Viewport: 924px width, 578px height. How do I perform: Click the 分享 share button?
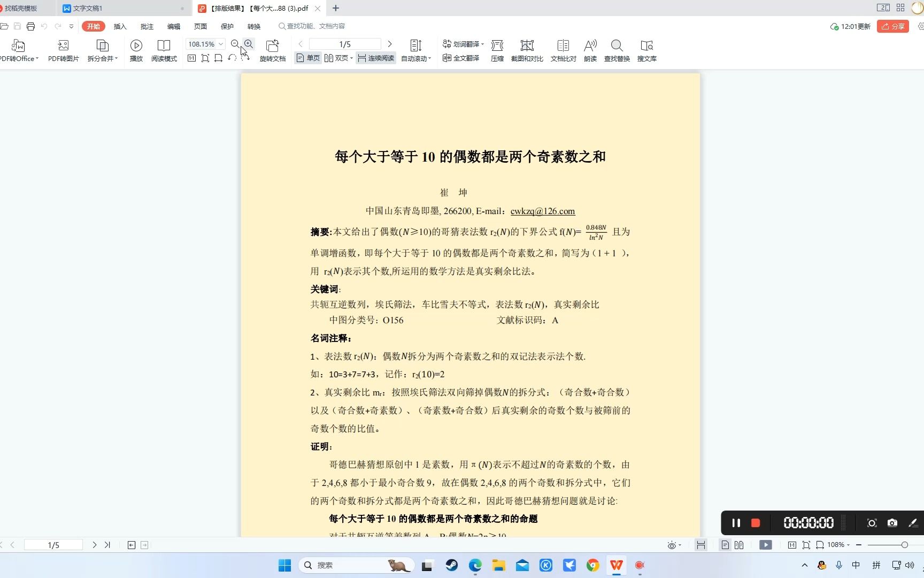click(893, 26)
